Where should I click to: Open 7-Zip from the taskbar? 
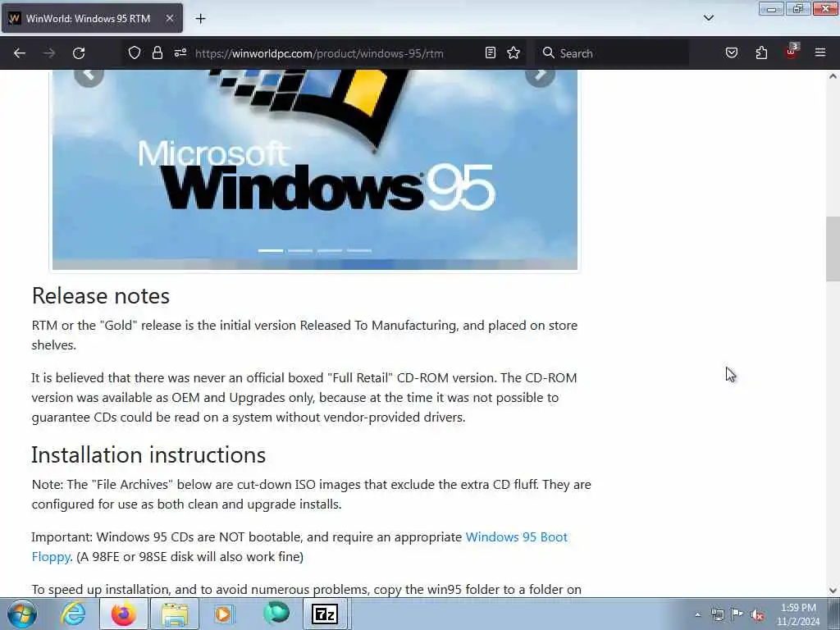tap(325, 614)
